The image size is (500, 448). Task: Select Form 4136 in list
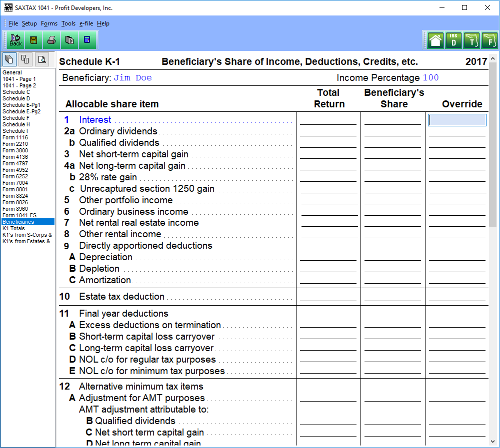click(28, 157)
